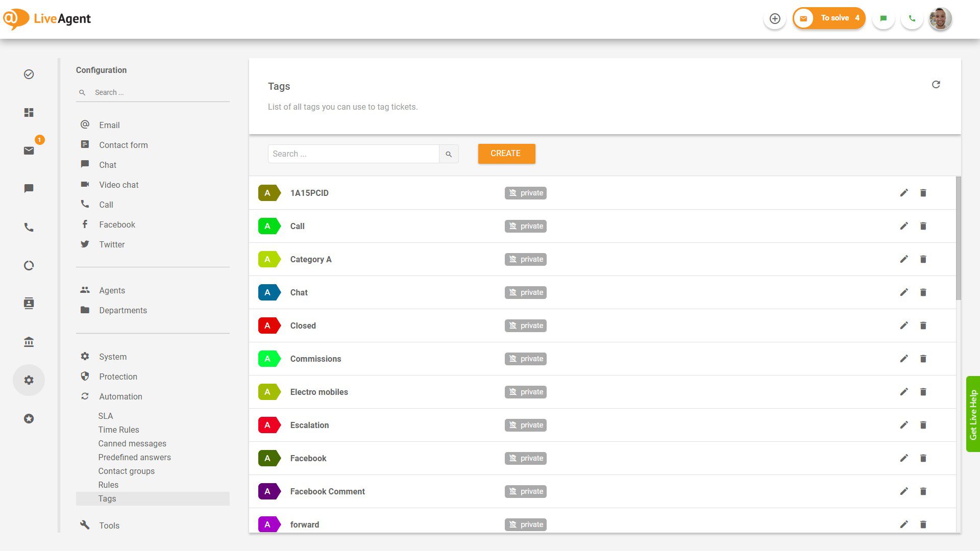The width and height of the screenshot is (980, 551).
Task: Delete the Escalation tag
Action: tap(923, 424)
